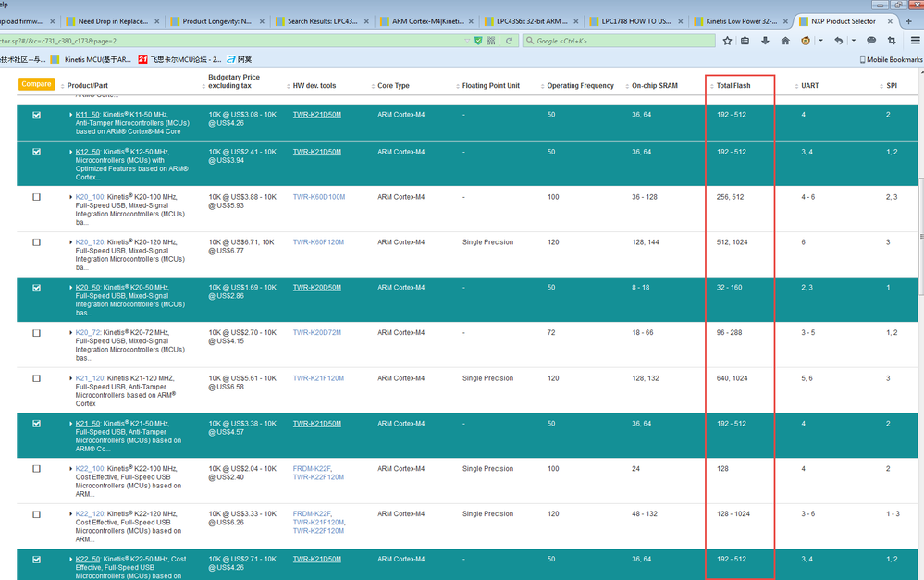Open the TWR-K20D72M dev tool link

click(317, 333)
